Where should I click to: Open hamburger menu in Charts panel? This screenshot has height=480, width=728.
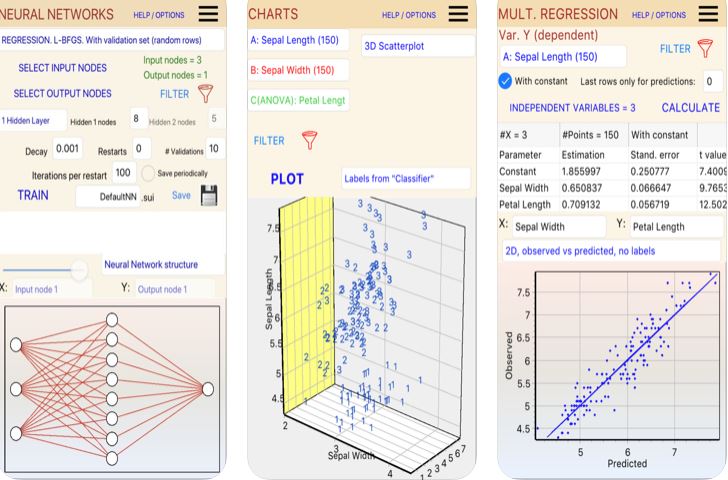pos(457,14)
